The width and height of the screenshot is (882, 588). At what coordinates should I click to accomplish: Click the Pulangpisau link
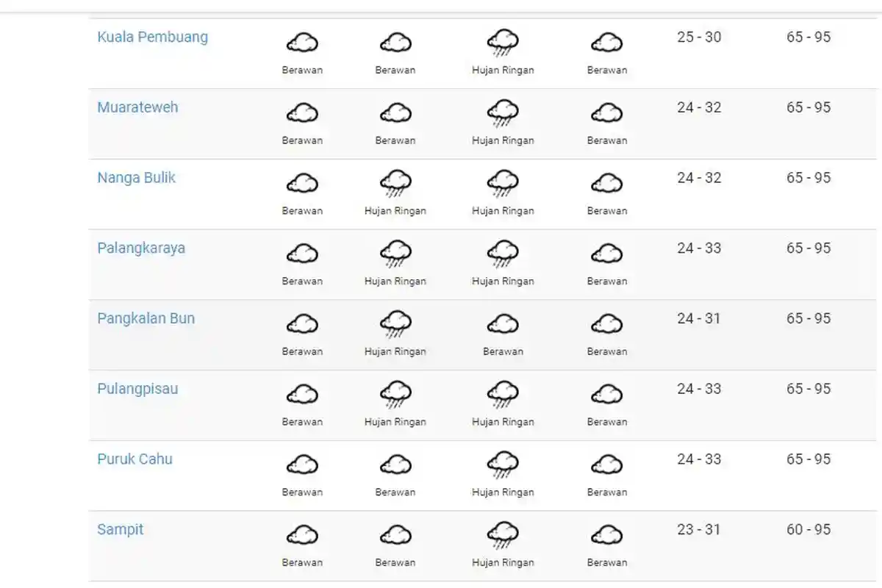coord(137,389)
